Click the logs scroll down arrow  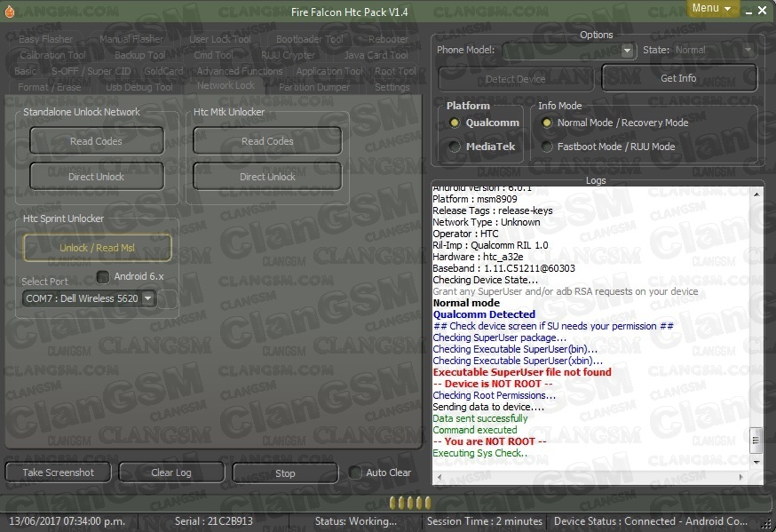pyautogui.click(x=756, y=462)
